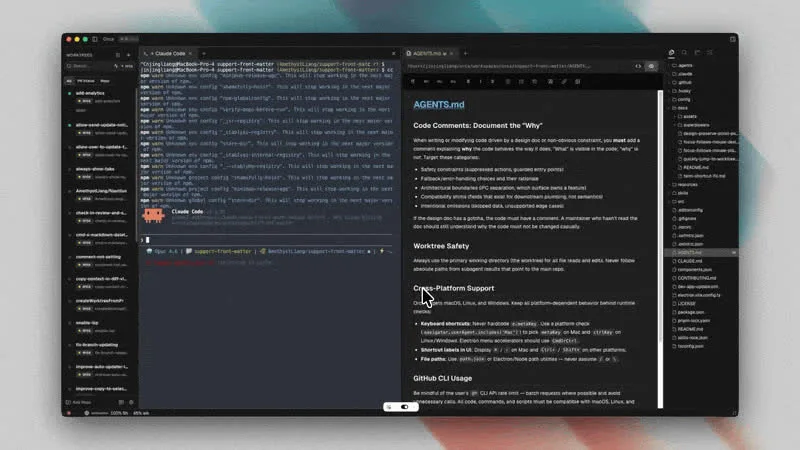Click the filter icon beside worktree search
This screenshot has width=800, height=450.
(116, 66)
